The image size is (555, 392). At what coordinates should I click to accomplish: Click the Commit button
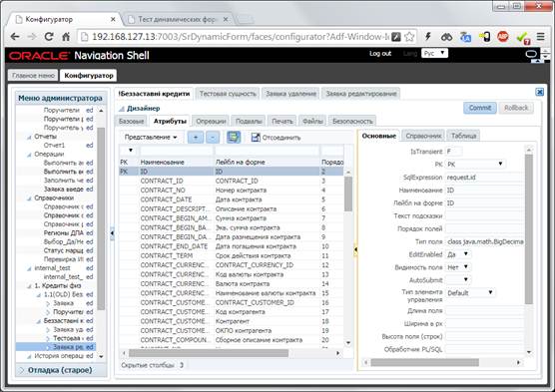click(480, 108)
